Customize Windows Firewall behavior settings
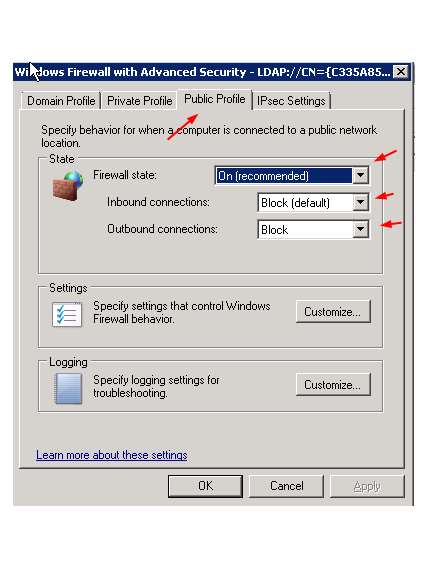 point(333,312)
